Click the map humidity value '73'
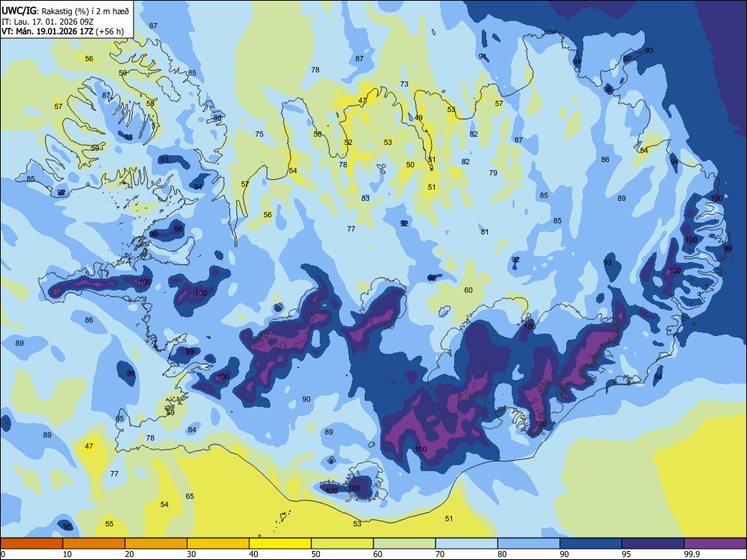 [x=404, y=84]
